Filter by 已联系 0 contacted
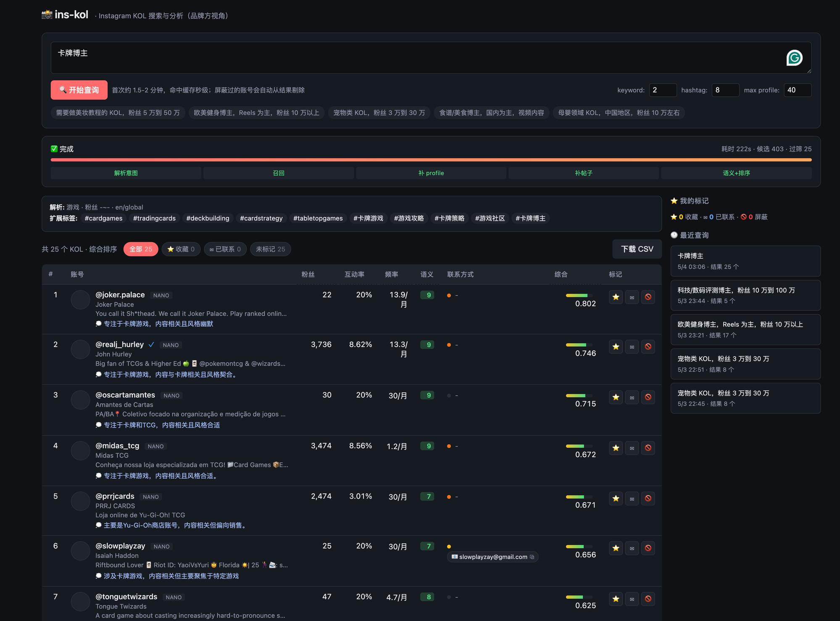Viewport: 840px width, 621px height. click(x=225, y=249)
